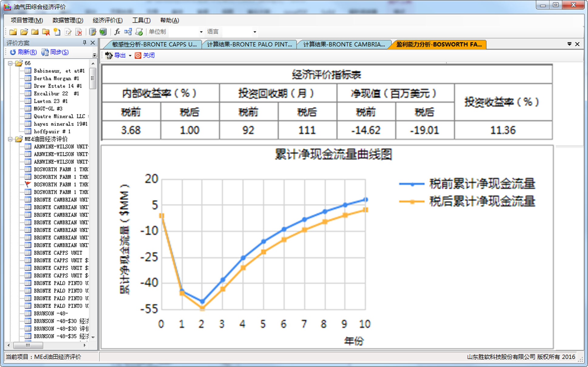Expand the 导出 dropdown arrow
This screenshot has width=588, height=367.
pyautogui.click(x=130, y=56)
